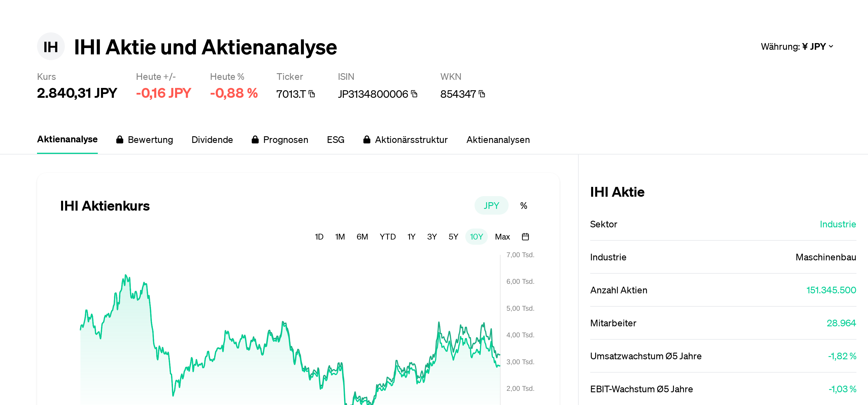Screen dimensions: 868x405
Task: Click the page title IHI Aktie und Aktienanalyse
Action: click(x=205, y=47)
